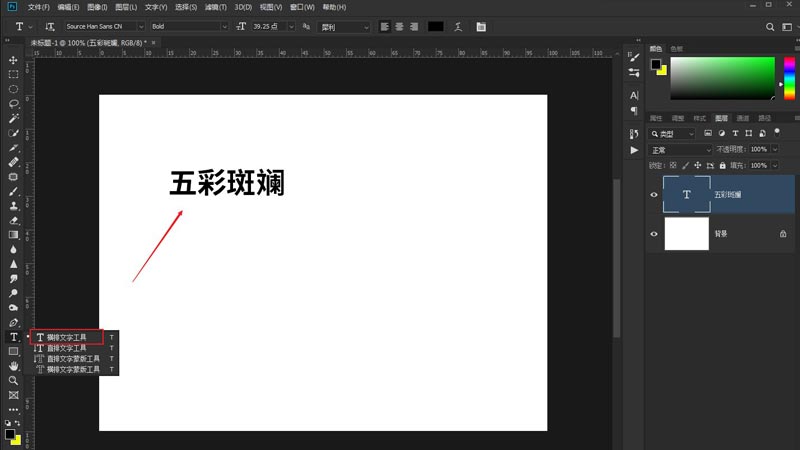Open the fill 填充 dropdown arrow
Viewport: 800px width, 450px height.
coord(775,165)
